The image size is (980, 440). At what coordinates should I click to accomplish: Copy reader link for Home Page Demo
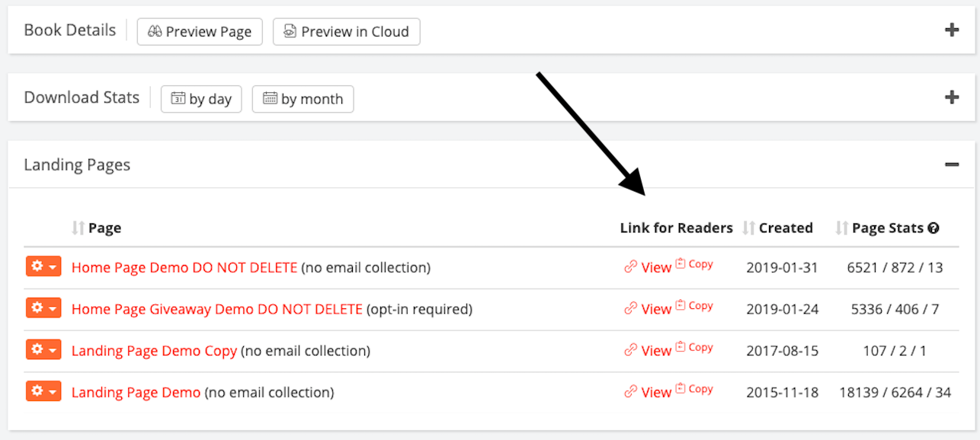tap(694, 264)
